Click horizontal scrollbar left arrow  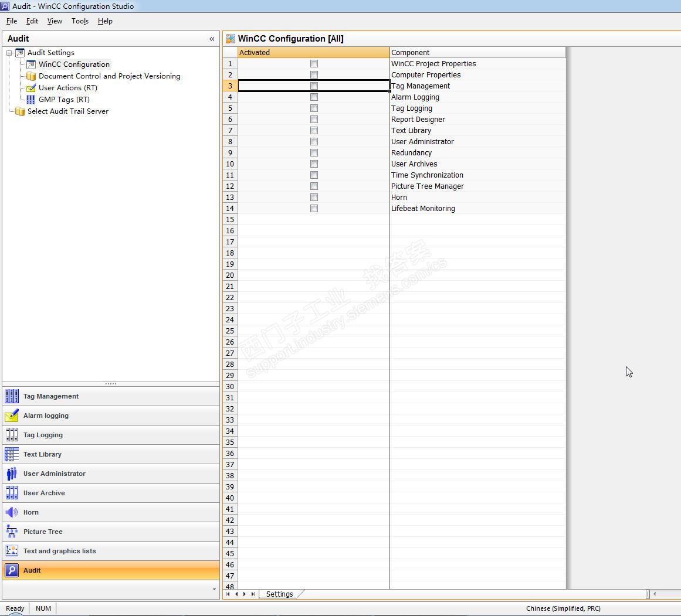[655, 594]
